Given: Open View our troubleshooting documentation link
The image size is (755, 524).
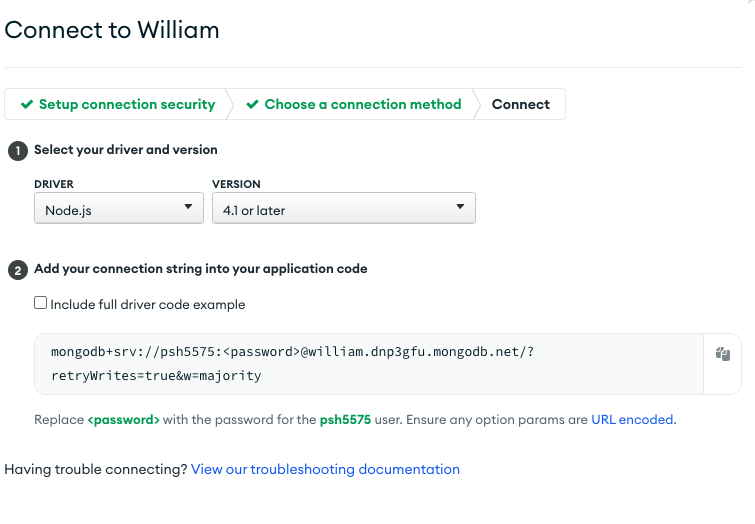Looking at the screenshot, I should pyautogui.click(x=325, y=469).
